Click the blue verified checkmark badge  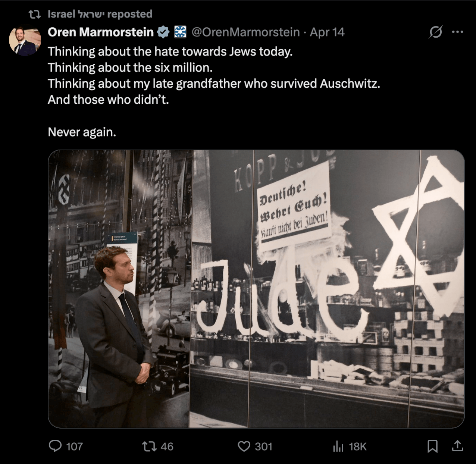(163, 32)
